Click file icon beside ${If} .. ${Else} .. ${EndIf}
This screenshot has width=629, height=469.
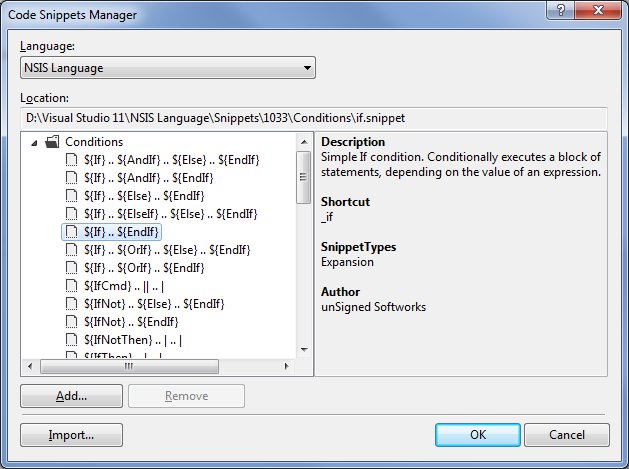point(71,196)
